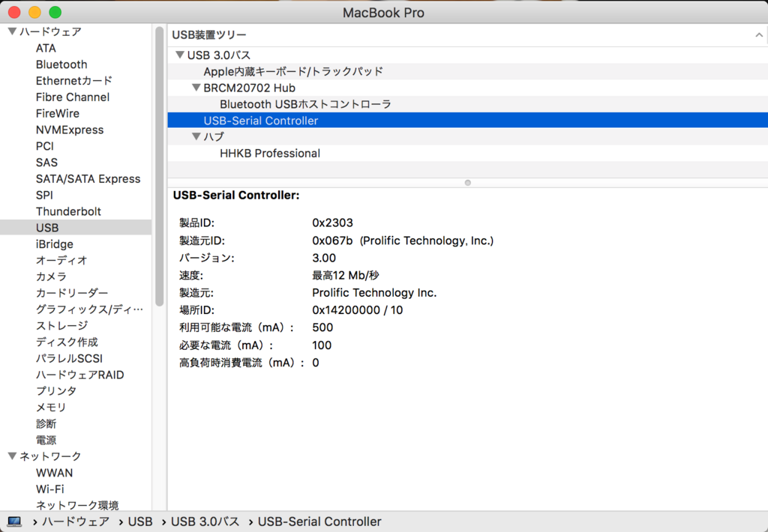768x532 pixels.
Task: Close the MacBook Pro window
Action: (x=15, y=12)
